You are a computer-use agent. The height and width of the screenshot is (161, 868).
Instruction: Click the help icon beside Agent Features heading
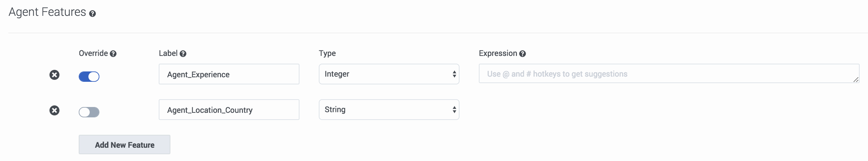(x=92, y=14)
